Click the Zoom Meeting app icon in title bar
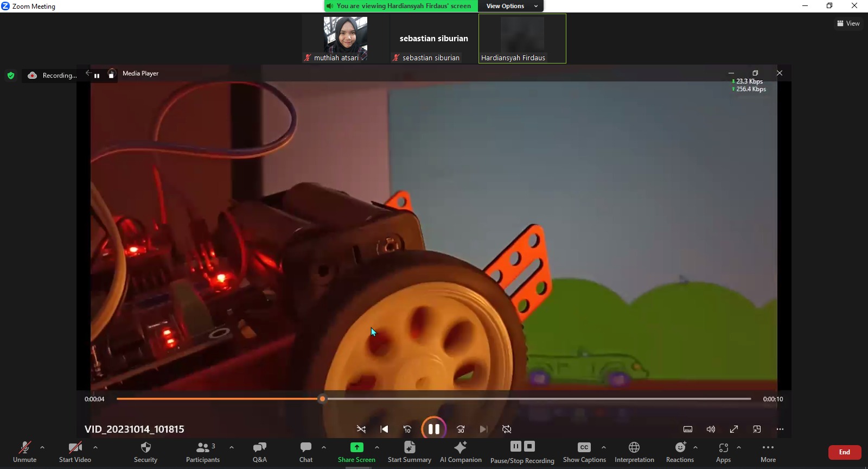The width and height of the screenshot is (868, 469). [x=5, y=6]
